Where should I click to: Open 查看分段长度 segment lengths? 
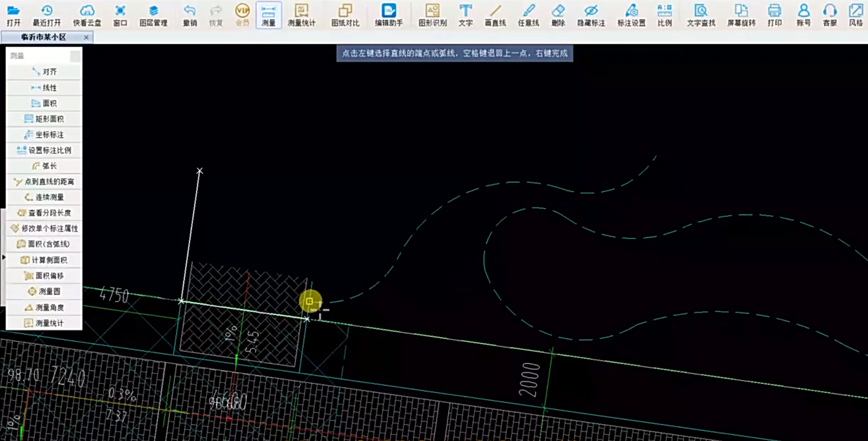pos(44,213)
